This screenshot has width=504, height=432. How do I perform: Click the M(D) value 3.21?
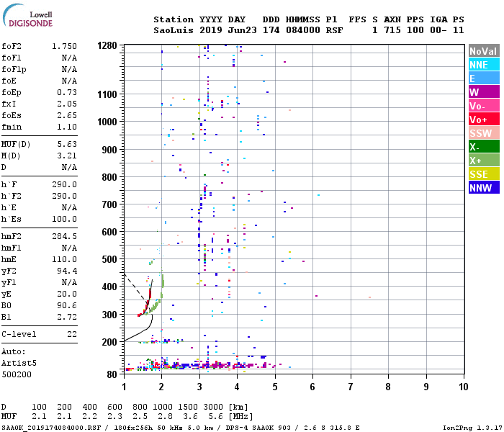pyautogui.click(x=67, y=156)
